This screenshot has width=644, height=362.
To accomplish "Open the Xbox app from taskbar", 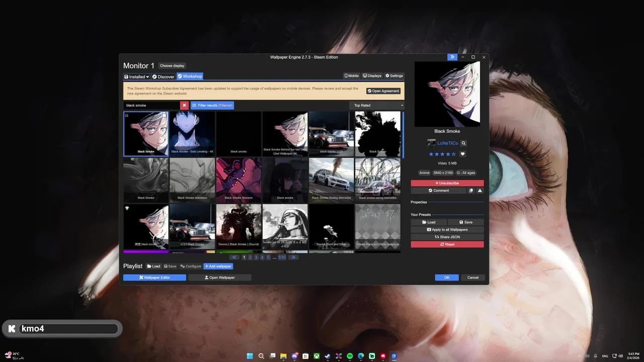I will pyautogui.click(x=316, y=356).
